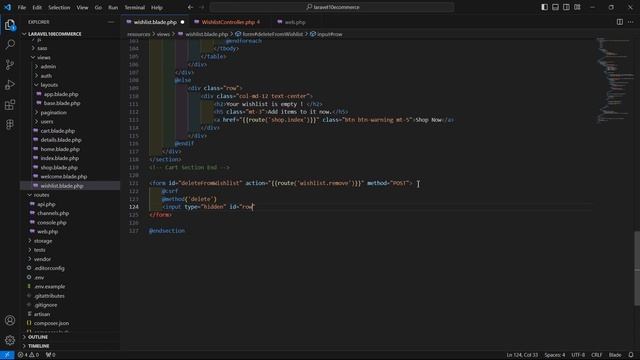Toggle secondary side bar visibility
This screenshot has height=360, width=640.
pos(566,7)
